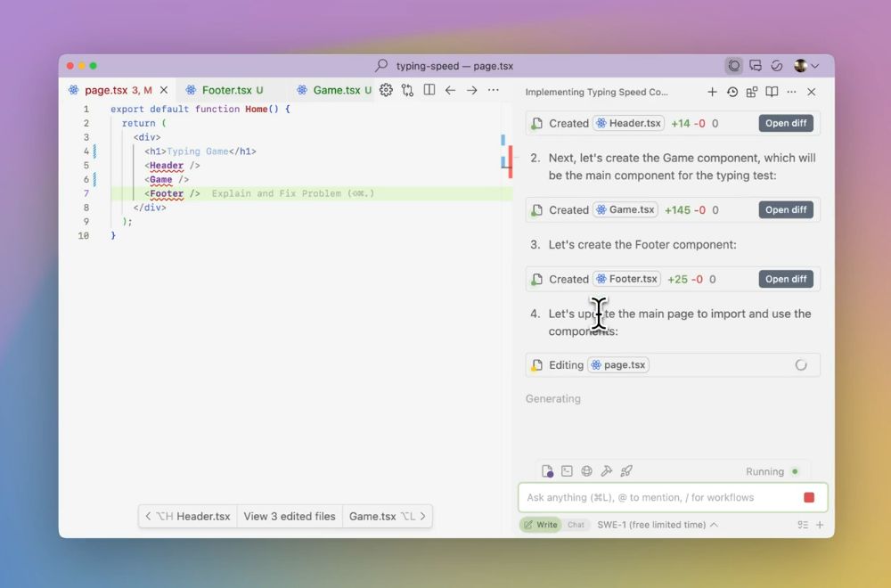The image size is (891, 588).
Task: Open the editor more actions ellipsis
Action: click(494, 90)
